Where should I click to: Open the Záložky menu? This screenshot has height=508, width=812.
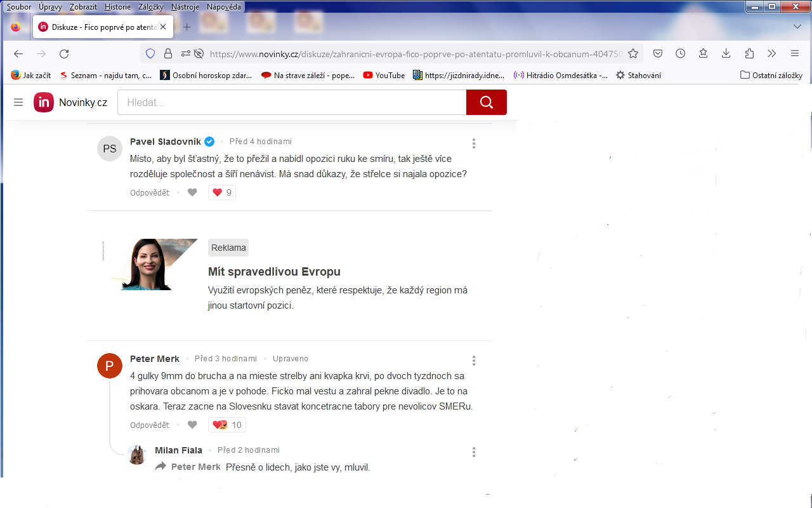click(x=150, y=6)
